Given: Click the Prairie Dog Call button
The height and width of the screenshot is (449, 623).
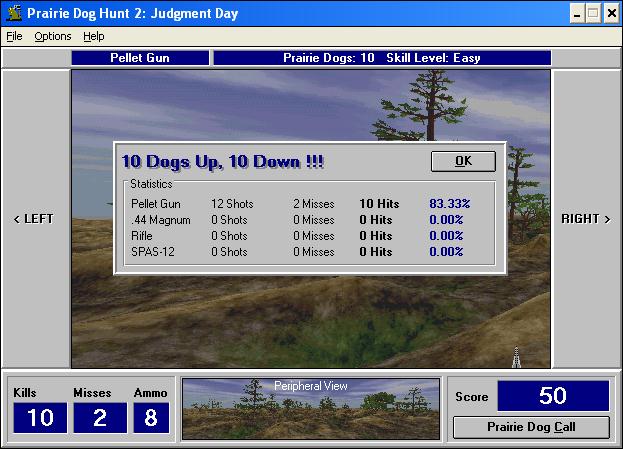Looking at the screenshot, I should tap(531, 427).
